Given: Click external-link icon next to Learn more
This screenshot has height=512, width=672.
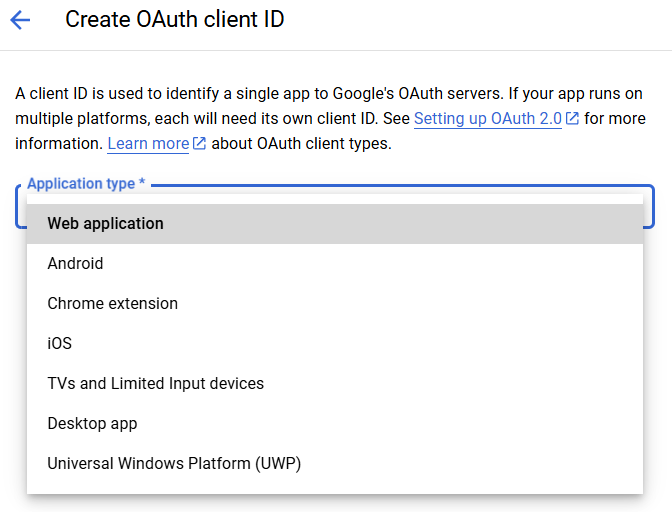Looking at the screenshot, I should tap(199, 144).
